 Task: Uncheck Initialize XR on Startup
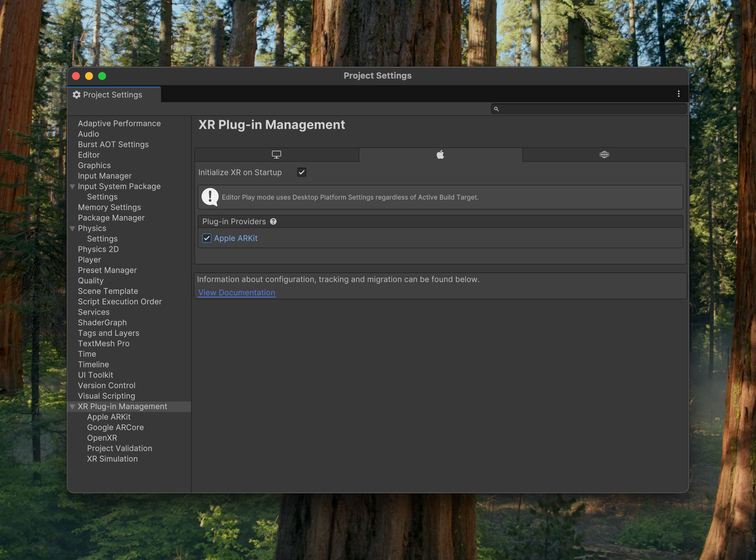[x=301, y=172]
